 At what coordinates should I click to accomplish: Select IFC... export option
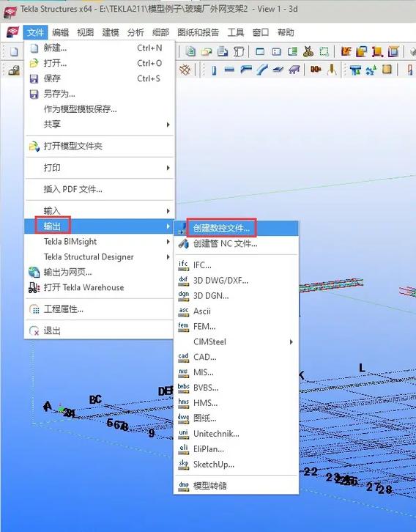pyautogui.click(x=237, y=265)
